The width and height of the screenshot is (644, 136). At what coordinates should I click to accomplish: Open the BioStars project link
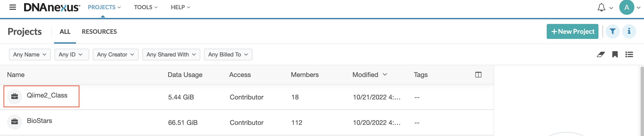tap(40, 121)
